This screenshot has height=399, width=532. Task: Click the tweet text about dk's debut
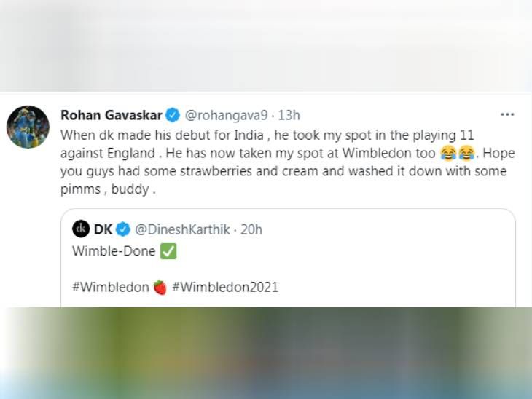288,162
